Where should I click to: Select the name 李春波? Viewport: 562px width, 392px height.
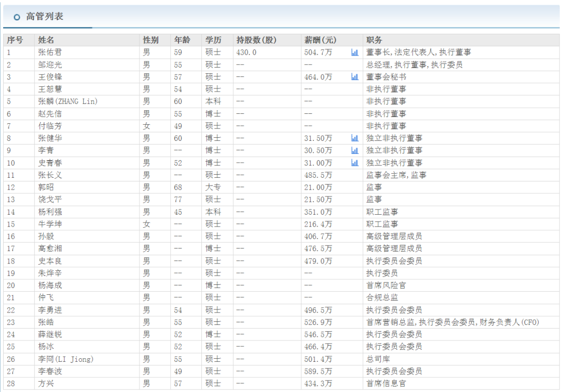point(50,371)
